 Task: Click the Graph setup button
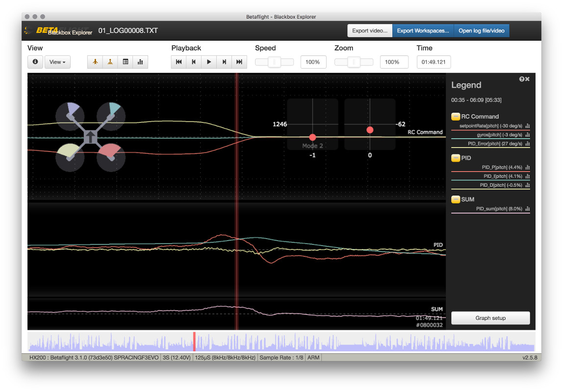pyautogui.click(x=490, y=318)
